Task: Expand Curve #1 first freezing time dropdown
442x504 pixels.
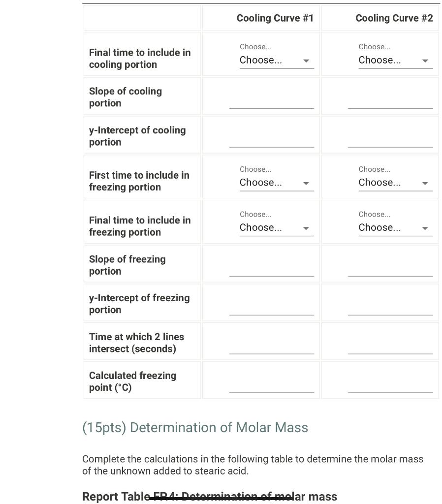Action: (x=277, y=183)
